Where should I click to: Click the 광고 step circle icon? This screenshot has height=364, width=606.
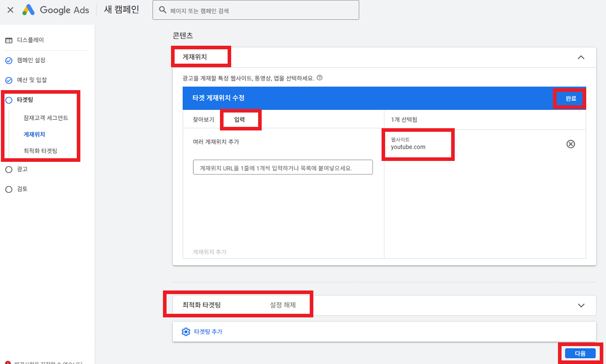pos(9,169)
